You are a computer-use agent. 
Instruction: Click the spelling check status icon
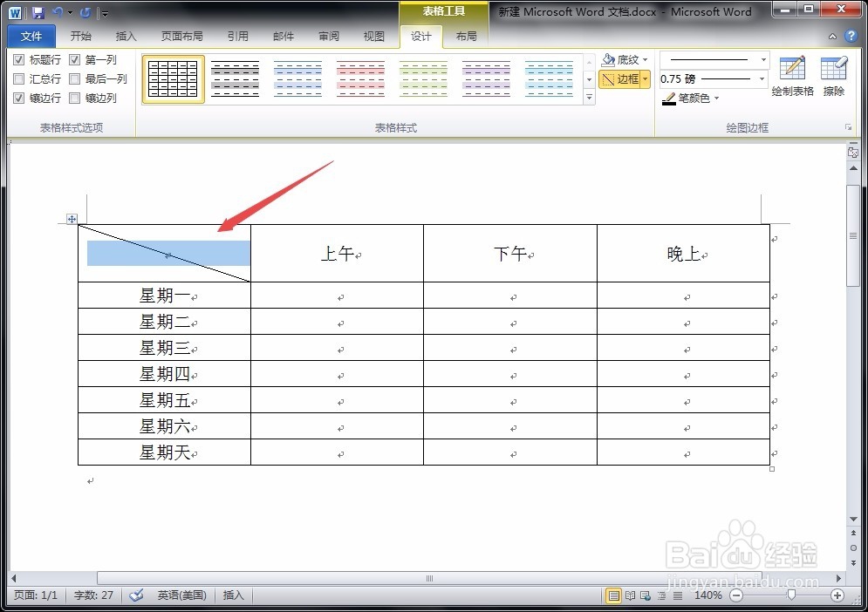click(136, 595)
